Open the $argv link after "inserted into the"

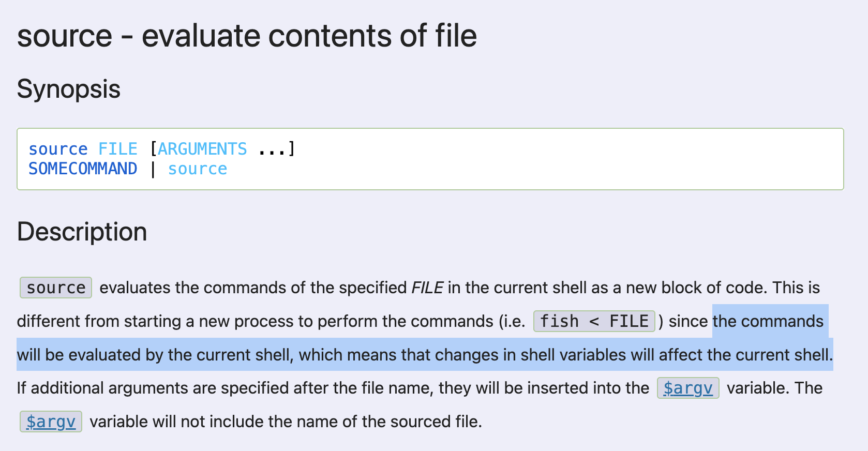[688, 388]
